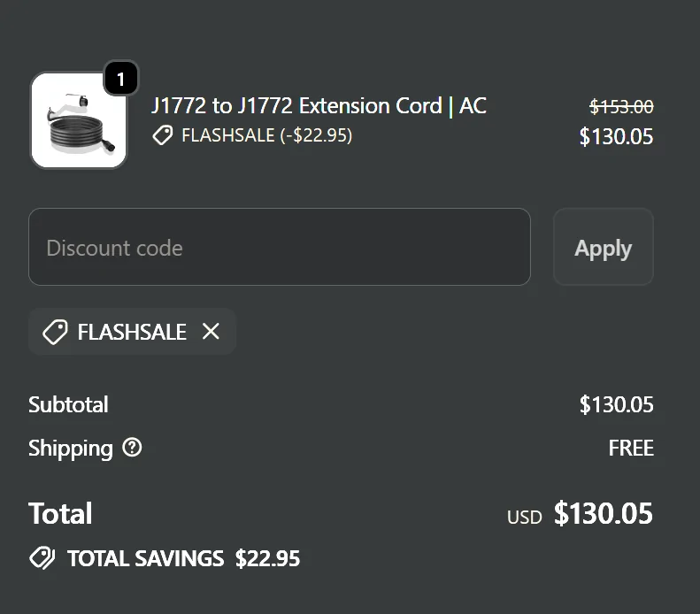This screenshot has width=700, height=614.
Task: Click the FLASHSALE chip label text
Action: pos(132,332)
